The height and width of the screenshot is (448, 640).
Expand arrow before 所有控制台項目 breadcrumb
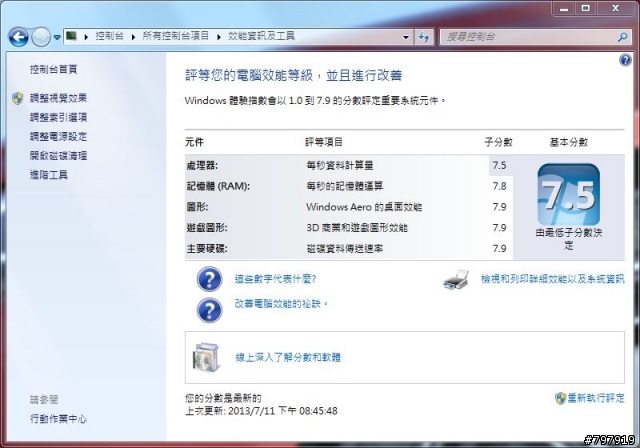coord(133,37)
